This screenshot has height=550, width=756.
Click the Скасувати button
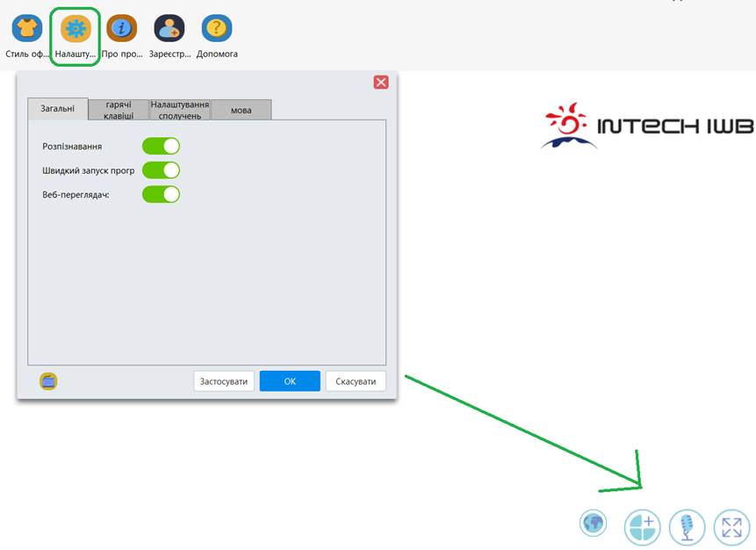356,381
